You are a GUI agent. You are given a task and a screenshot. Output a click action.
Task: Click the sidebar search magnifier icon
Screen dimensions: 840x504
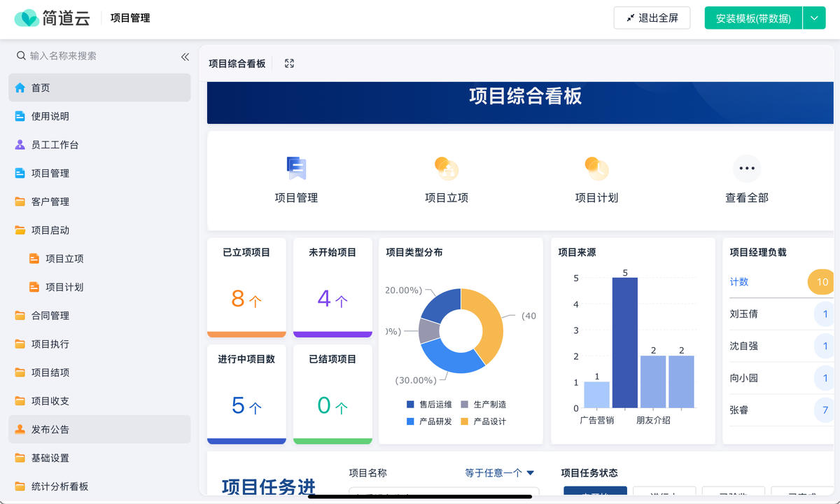pos(21,55)
